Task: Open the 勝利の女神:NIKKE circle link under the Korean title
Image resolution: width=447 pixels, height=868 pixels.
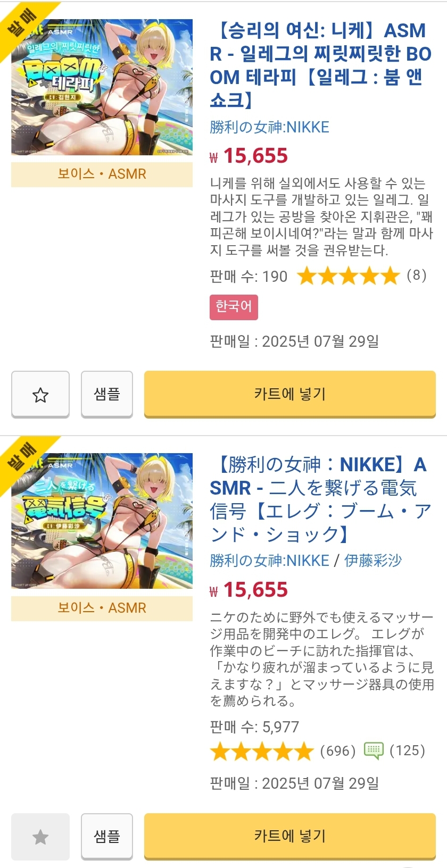Action: pyautogui.click(x=269, y=127)
